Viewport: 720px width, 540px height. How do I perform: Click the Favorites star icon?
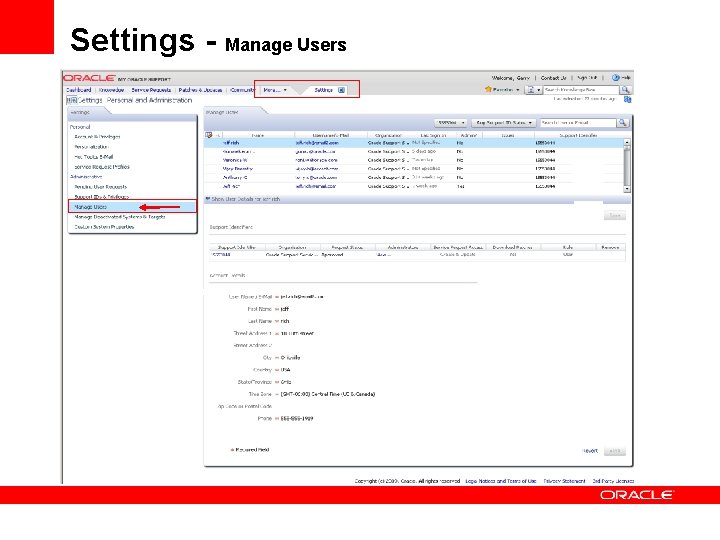click(488, 90)
